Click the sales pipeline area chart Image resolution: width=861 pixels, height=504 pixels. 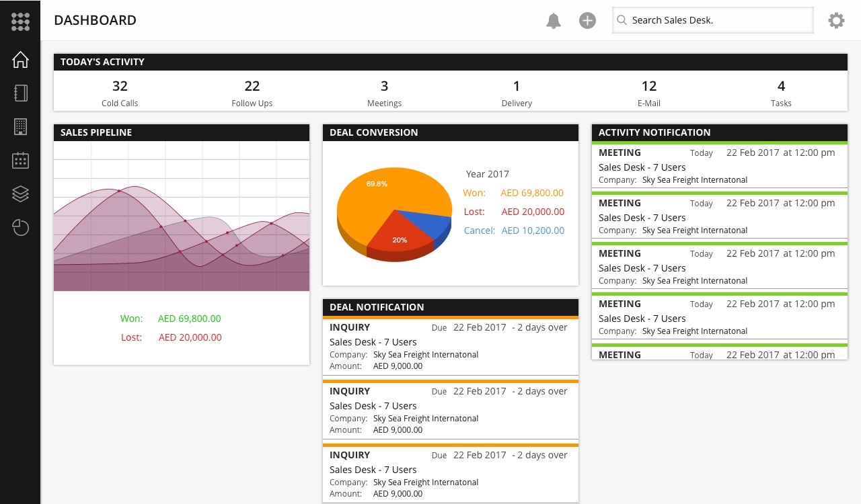[182, 216]
